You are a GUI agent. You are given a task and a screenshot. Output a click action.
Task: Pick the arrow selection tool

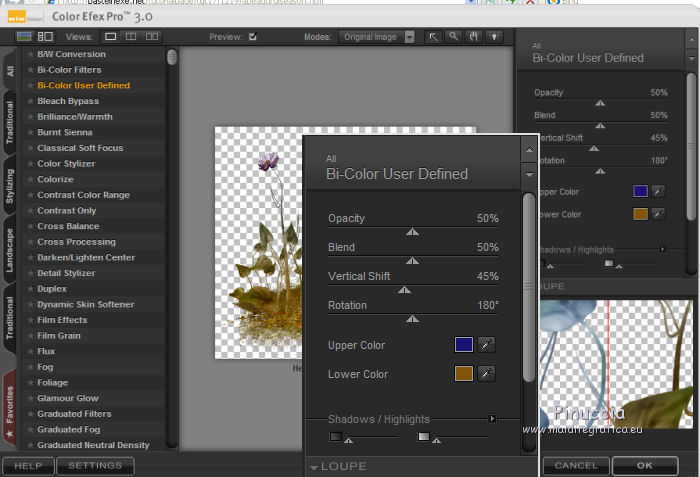point(433,37)
